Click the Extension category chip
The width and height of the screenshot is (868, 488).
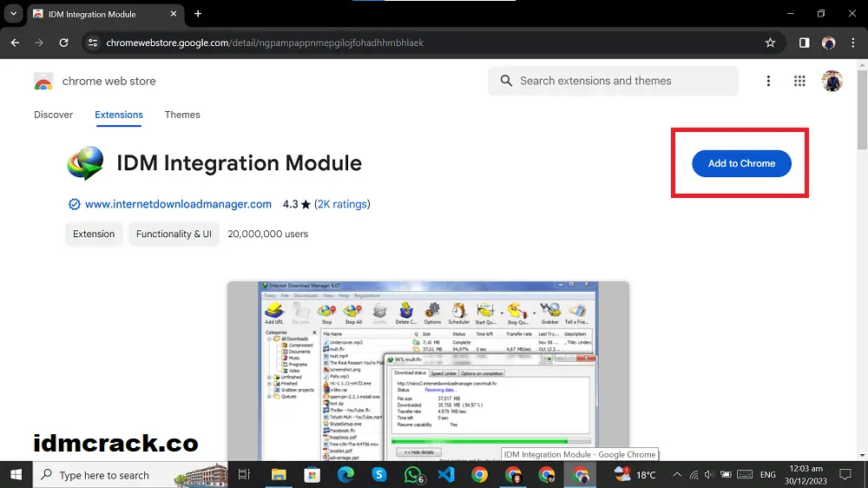coord(94,234)
